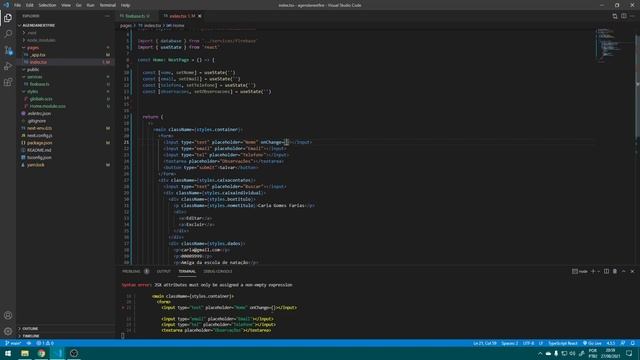Maximize the terminal panel size
Screen dimensions: 640x360
tap(623, 271)
